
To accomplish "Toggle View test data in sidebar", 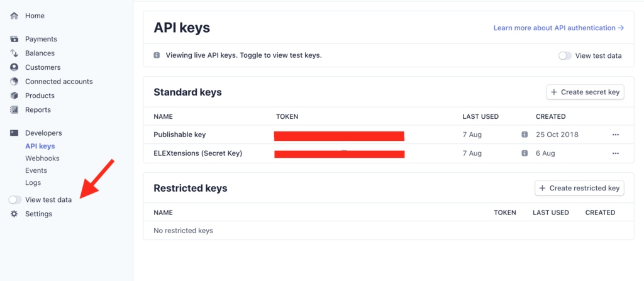I will [15, 200].
